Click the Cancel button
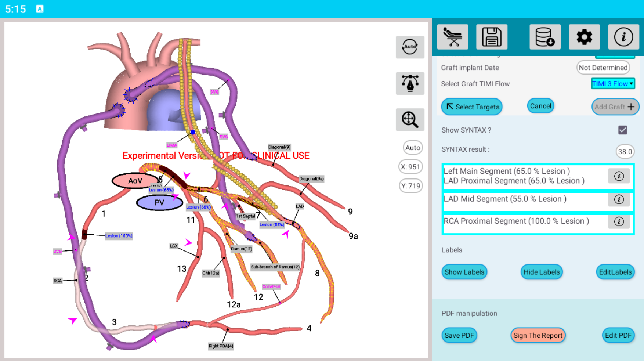 540,106
